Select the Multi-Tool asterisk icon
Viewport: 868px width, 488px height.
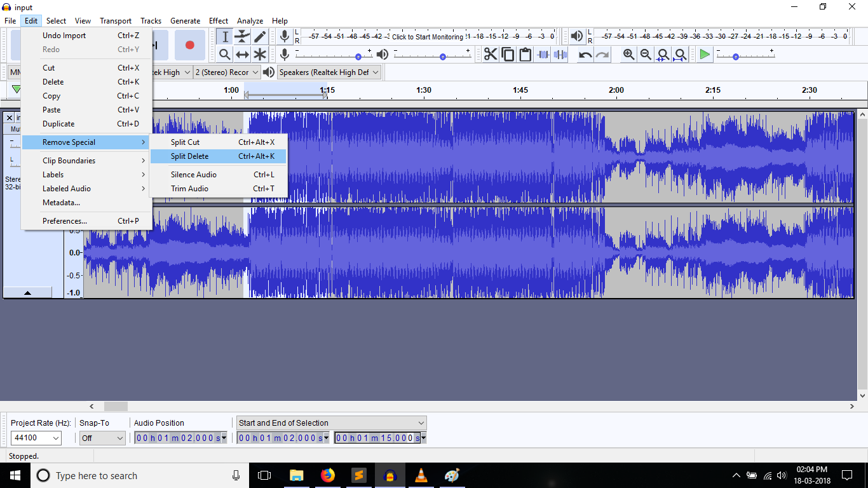pyautogui.click(x=260, y=55)
